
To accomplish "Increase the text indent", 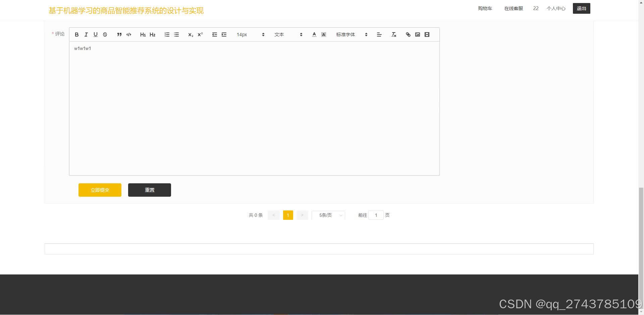I will (224, 35).
